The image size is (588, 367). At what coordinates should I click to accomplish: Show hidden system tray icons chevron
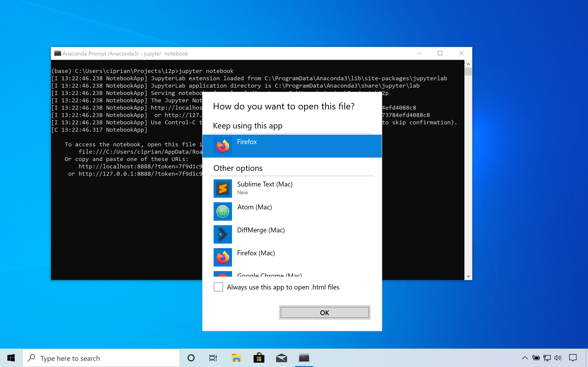click(x=525, y=358)
